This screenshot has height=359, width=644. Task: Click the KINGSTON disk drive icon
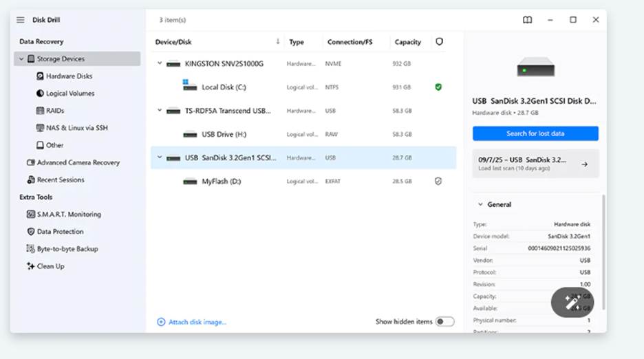coord(173,64)
